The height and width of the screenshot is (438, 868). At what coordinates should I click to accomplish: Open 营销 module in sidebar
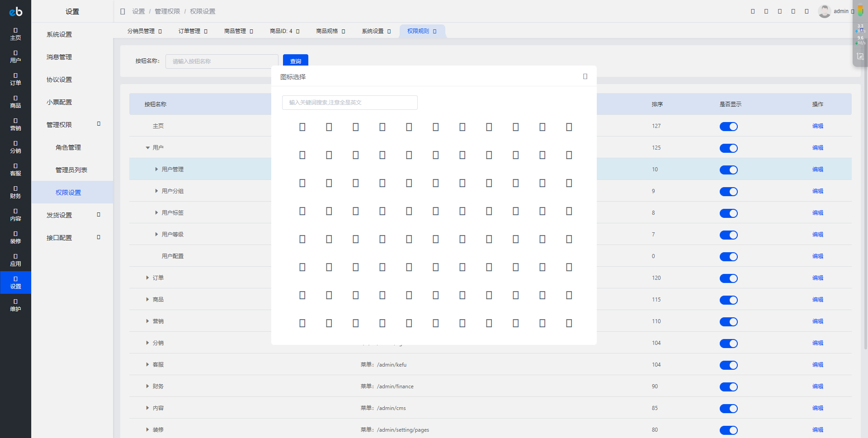(x=15, y=124)
